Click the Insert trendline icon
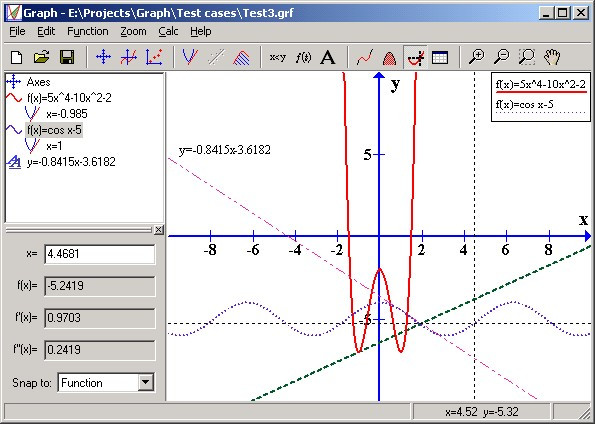 [x=216, y=58]
